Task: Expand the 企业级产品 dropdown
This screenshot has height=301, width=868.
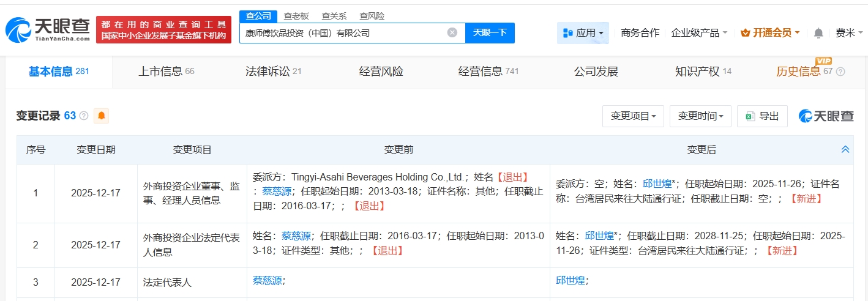Action: tap(699, 33)
